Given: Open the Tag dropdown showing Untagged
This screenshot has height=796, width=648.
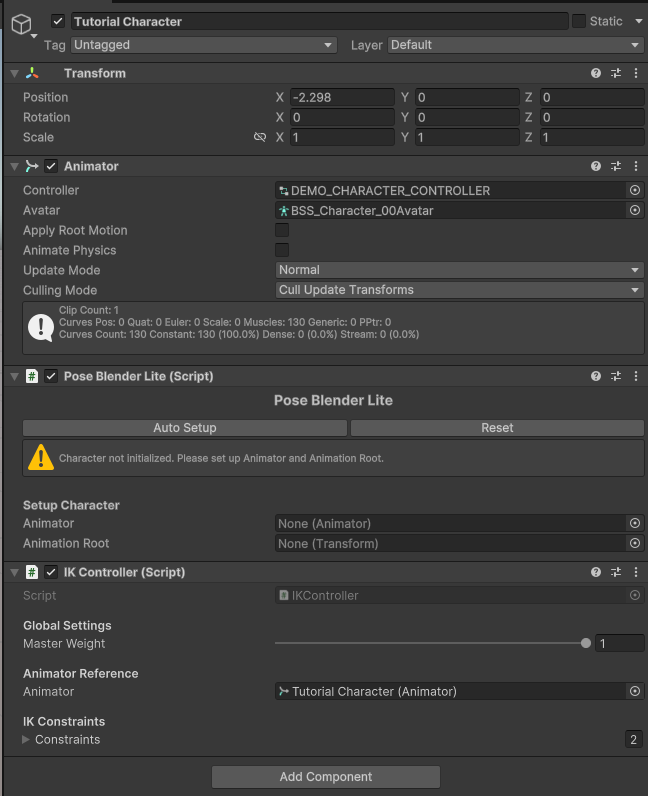Looking at the screenshot, I should (x=203, y=45).
